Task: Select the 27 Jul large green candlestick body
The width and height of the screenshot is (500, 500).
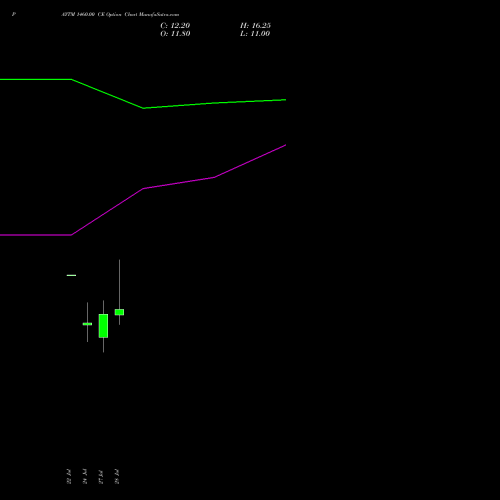Action: tap(103, 326)
